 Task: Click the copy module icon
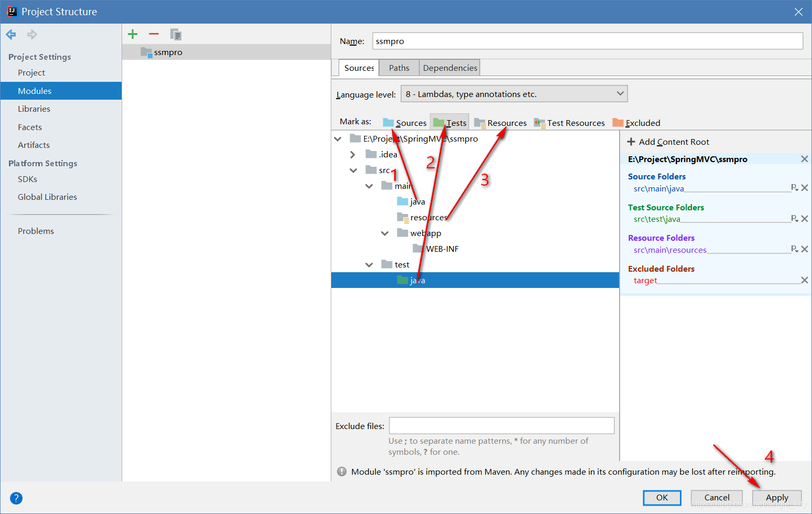click(x=176, y=34)
